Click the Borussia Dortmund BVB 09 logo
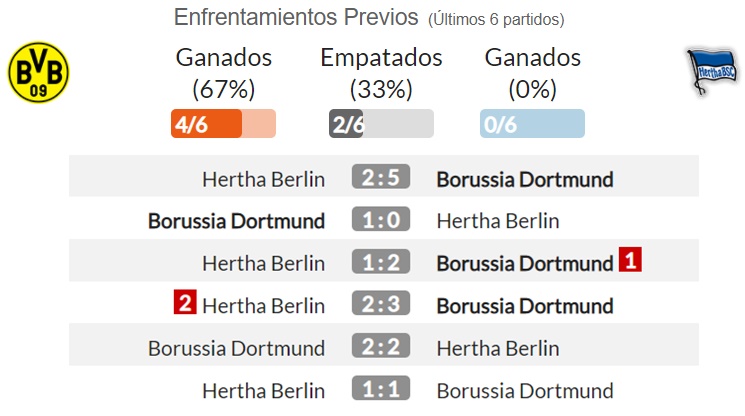745x416 pixels. tap(38, 72)
